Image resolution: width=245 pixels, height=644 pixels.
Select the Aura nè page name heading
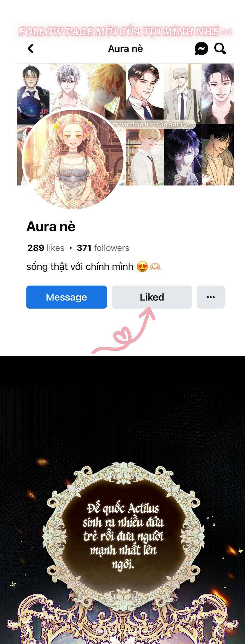(x=51, y=227)
